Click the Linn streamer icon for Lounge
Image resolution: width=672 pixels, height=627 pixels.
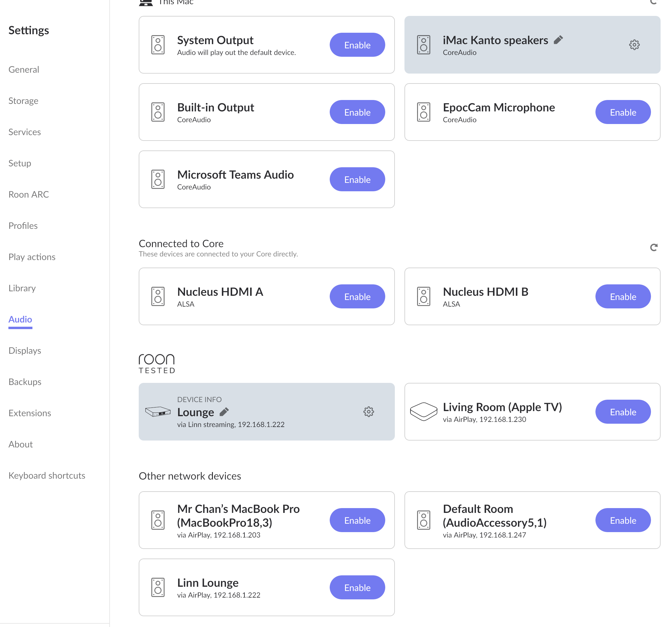click(158, 411)
